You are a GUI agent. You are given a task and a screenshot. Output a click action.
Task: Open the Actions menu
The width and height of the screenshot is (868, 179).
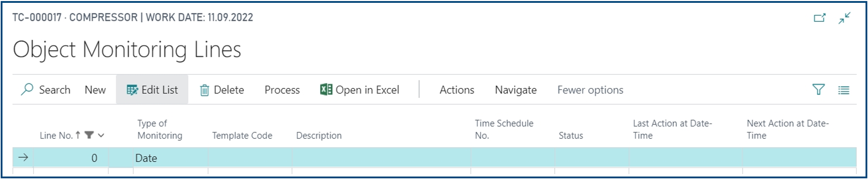[x=457, y=90]
